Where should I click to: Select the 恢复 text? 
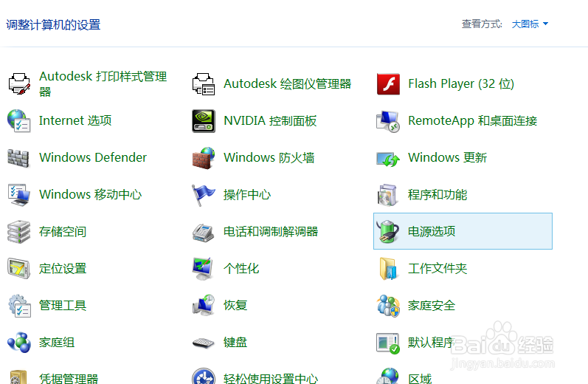(x=235, y=305)
